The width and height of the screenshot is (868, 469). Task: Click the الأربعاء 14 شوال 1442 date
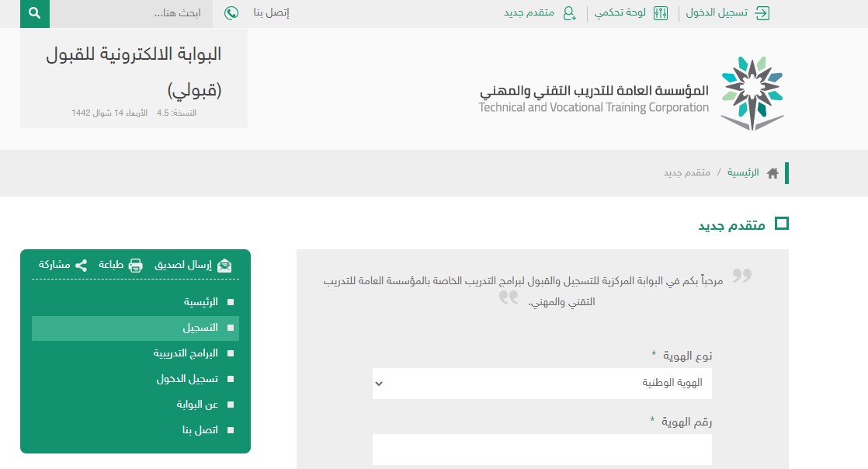[109, 113]
